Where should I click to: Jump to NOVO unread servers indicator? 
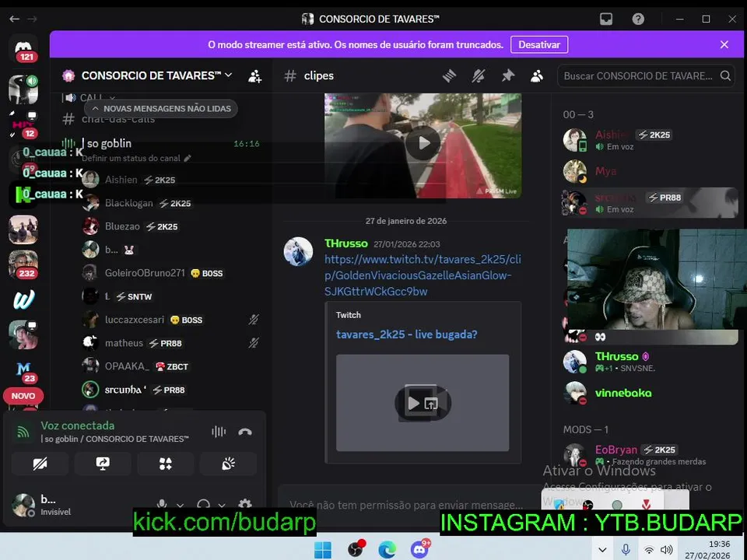[x=23, y=396]
